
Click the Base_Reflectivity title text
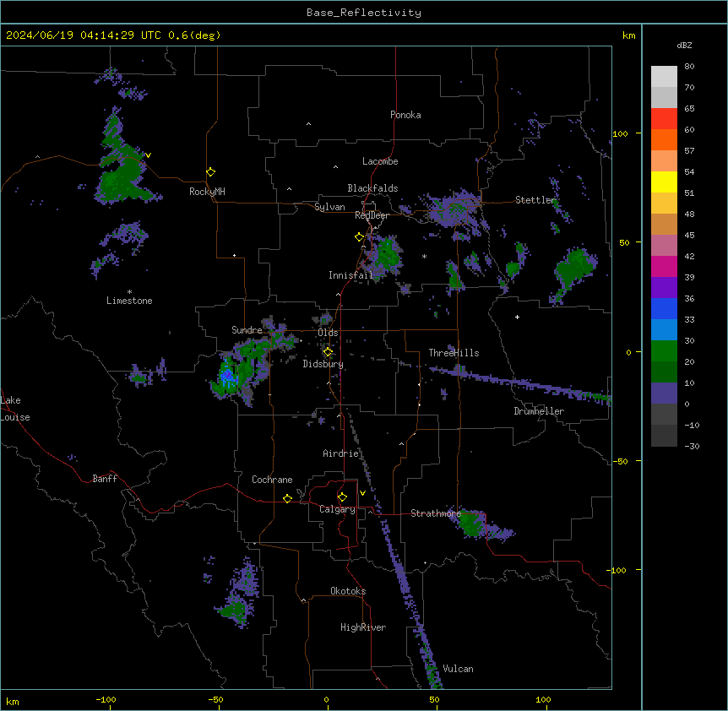pyautogui.click(x=364, y=13)
